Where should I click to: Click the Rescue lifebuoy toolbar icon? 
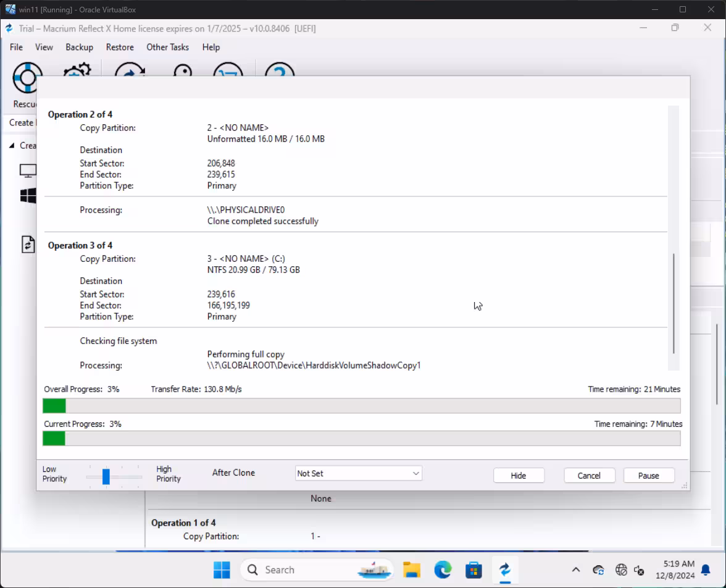(x=27, y=78)
